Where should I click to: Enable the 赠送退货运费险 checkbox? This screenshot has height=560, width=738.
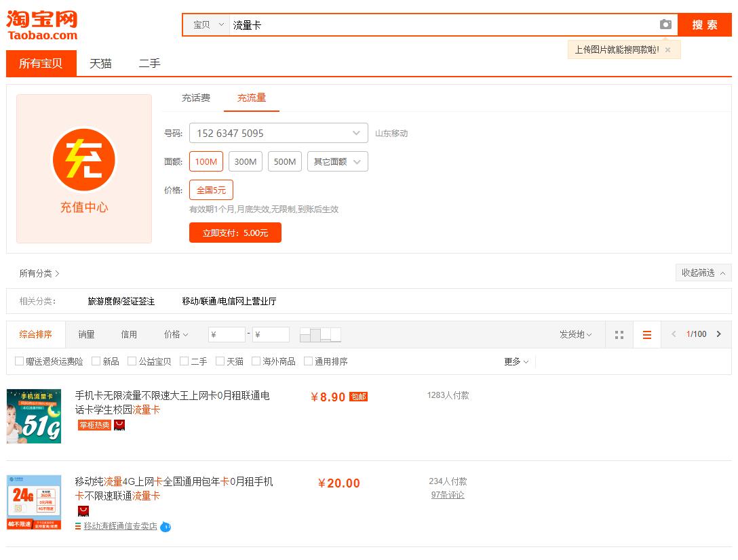coord(20,361)
